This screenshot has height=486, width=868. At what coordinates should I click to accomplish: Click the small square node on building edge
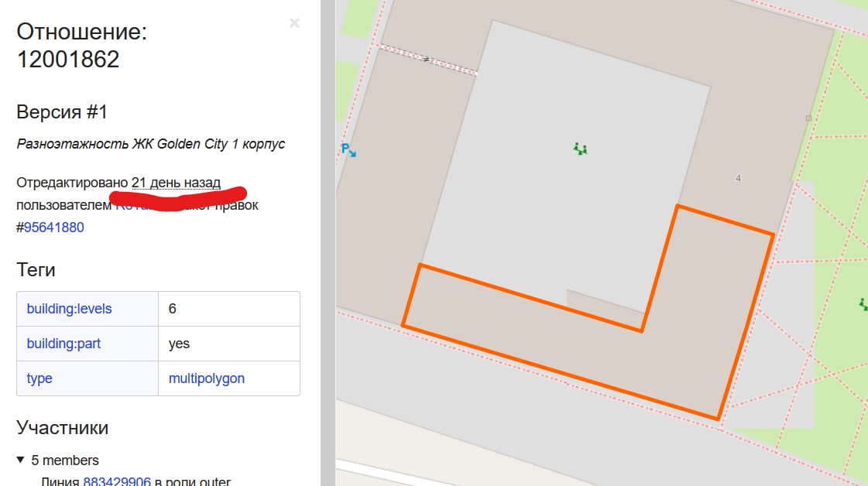[808, 118]
